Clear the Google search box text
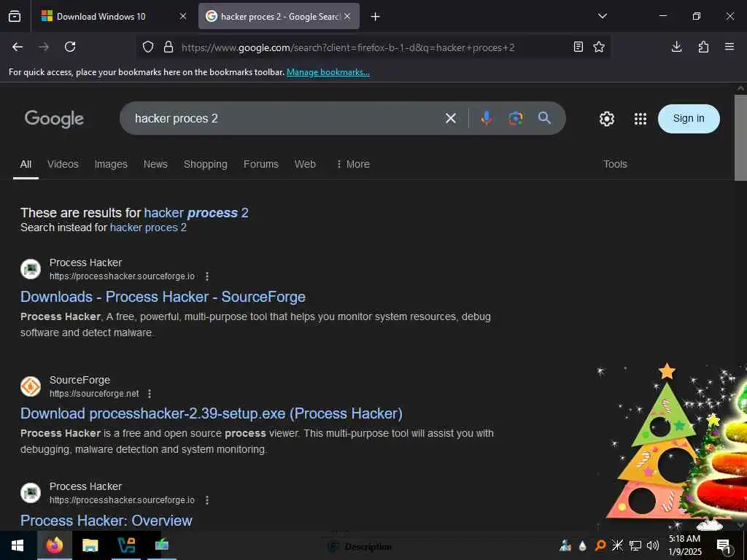 pos(451,118)
